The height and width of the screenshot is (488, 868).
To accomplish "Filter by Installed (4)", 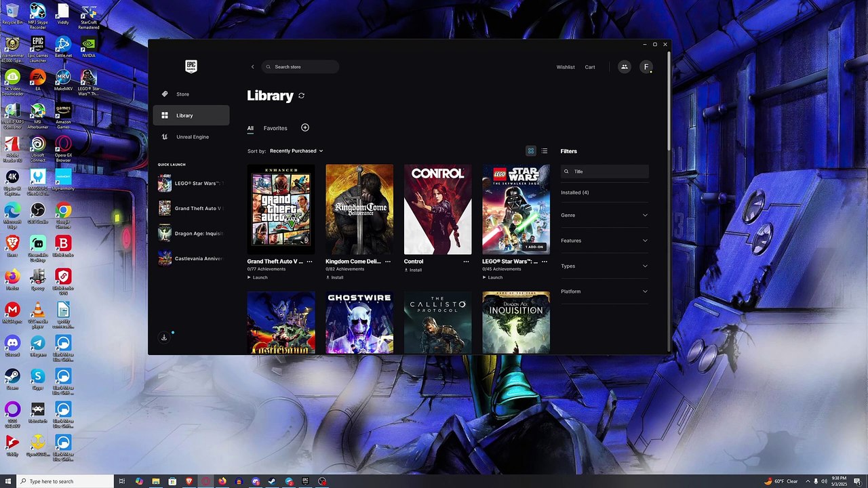I will [x=575, y=192].
